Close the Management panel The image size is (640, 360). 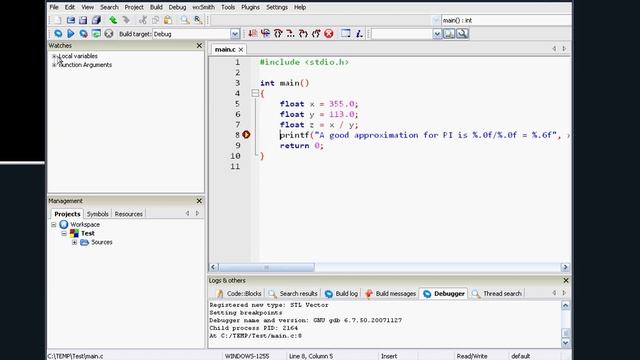199,201
